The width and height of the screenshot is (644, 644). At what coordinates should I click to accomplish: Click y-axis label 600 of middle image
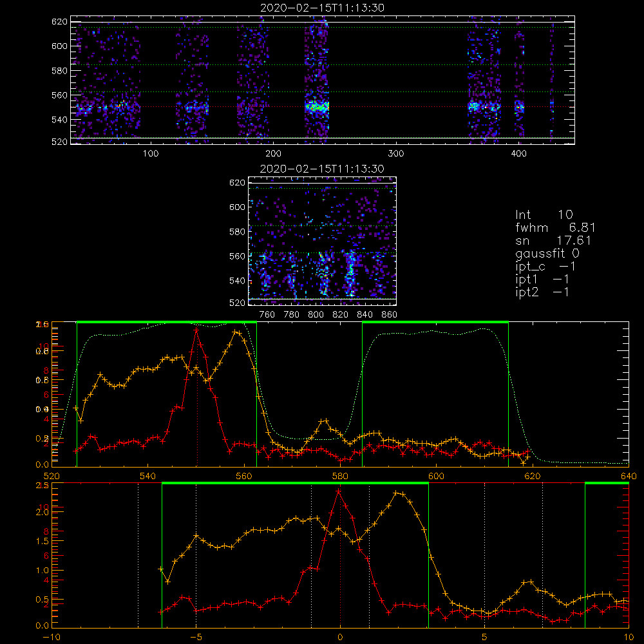point(238,207)
